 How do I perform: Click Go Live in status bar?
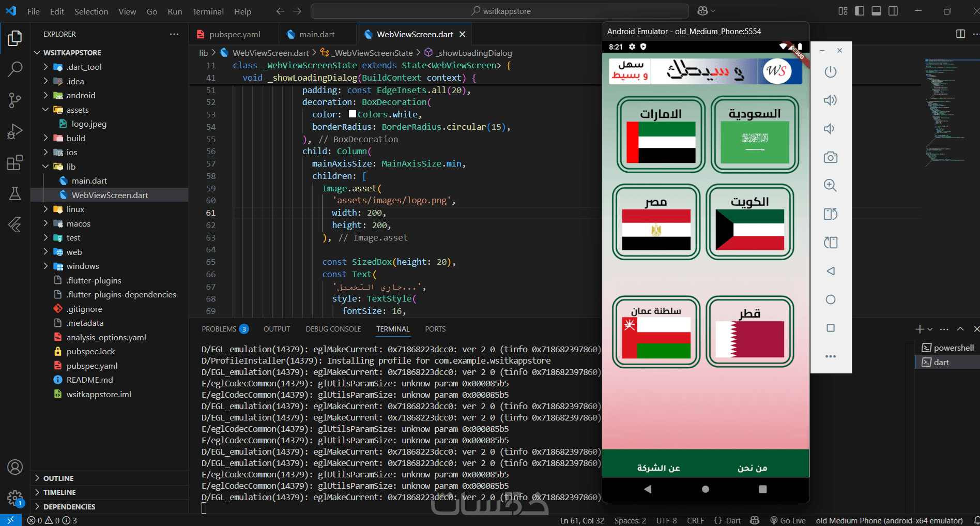point(788,520)
